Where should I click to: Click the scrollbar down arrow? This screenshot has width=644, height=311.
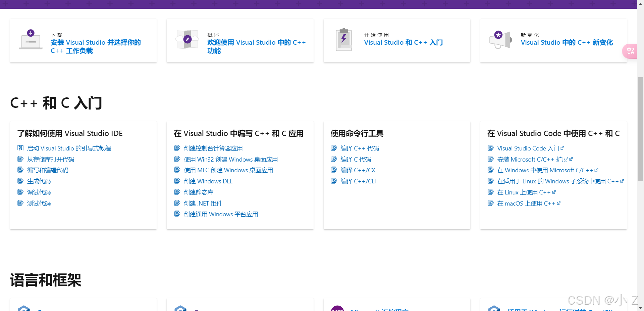point(640,308)
